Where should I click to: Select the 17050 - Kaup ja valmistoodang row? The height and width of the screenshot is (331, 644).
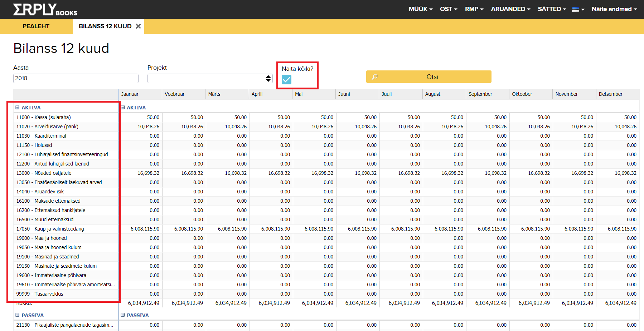[50, 229]
